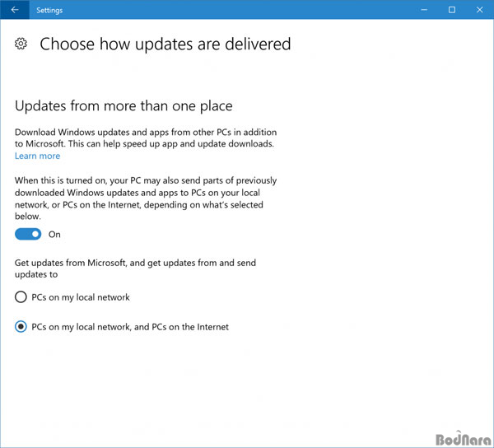Viewport: 494px width, 448px height.
Task: Click the "On" label next to the toggle
Action: tap(54, 235)
